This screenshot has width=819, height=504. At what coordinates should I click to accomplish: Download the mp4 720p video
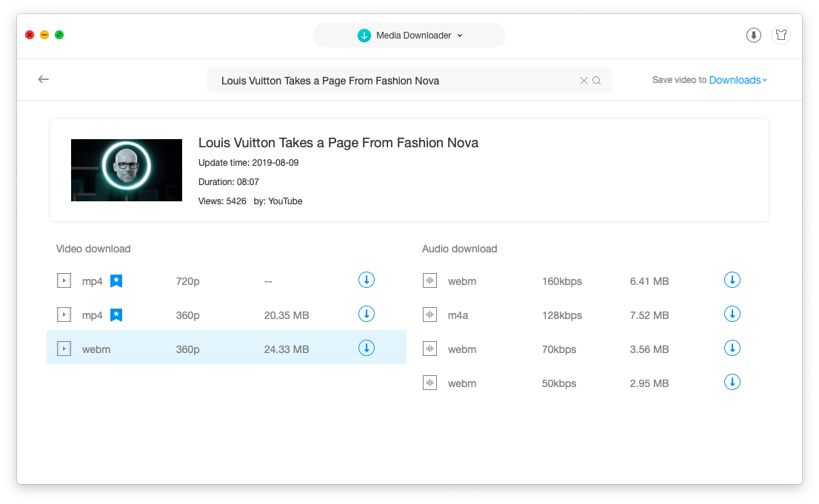366,280
